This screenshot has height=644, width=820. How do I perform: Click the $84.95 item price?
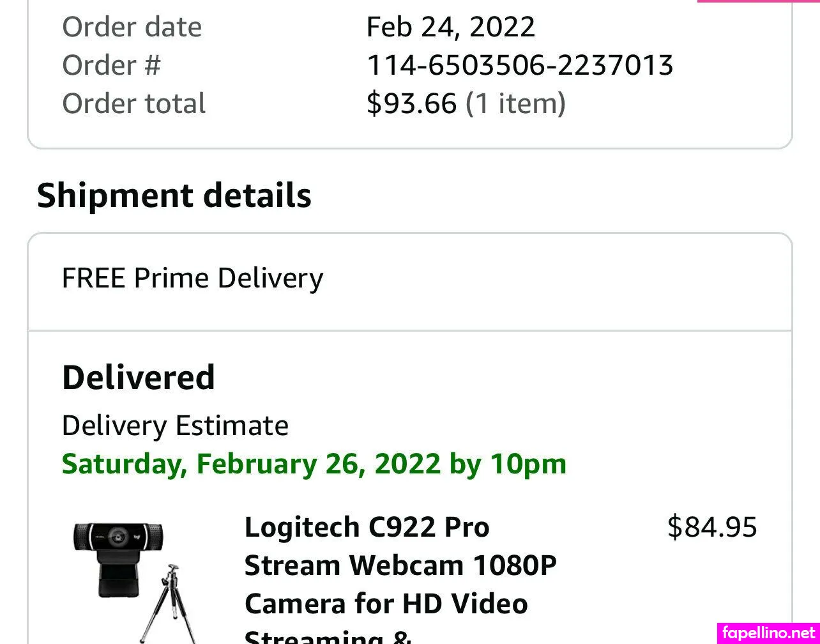712,528
